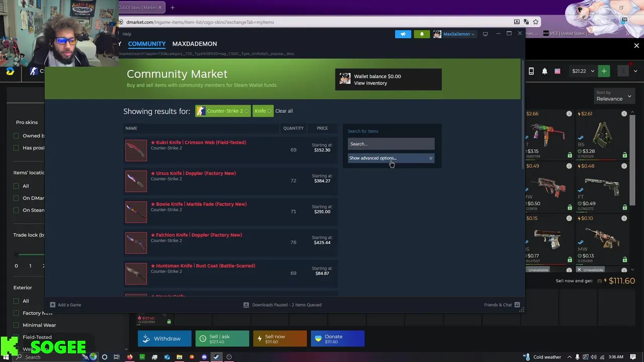Open Downloads Paused status in Steam

282,305
